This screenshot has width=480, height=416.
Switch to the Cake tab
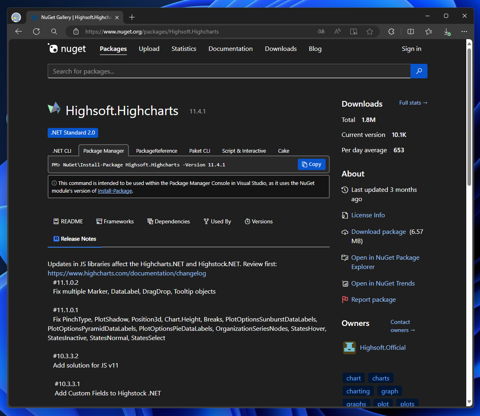(x=283, y=151)
